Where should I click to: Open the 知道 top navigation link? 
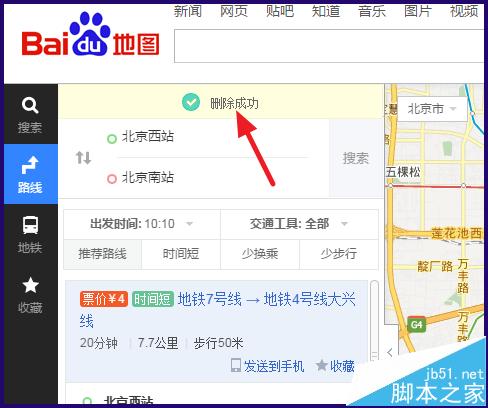[326, 11]
